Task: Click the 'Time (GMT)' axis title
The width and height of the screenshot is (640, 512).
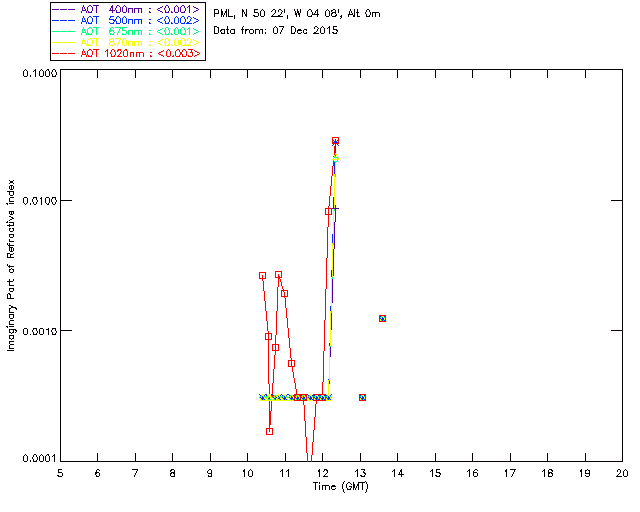Action: (341, 487)
